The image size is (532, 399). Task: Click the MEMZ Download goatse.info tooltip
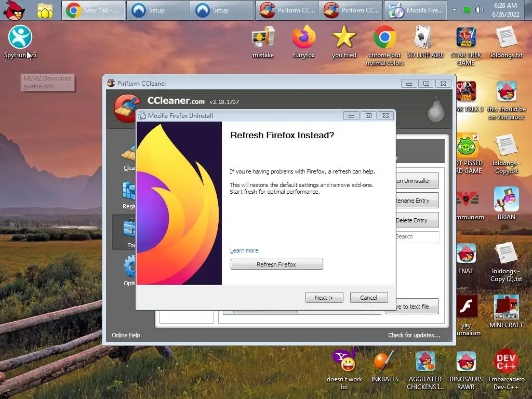point(47,82)
